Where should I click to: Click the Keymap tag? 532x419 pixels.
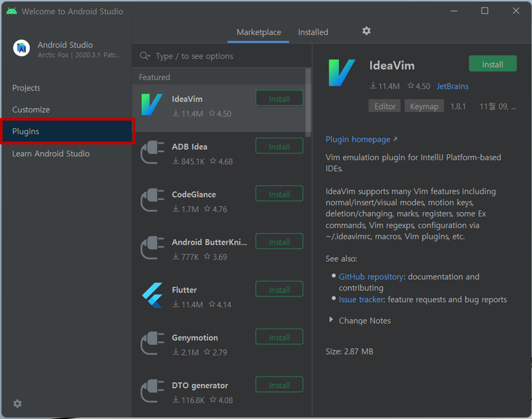[424, 106]
